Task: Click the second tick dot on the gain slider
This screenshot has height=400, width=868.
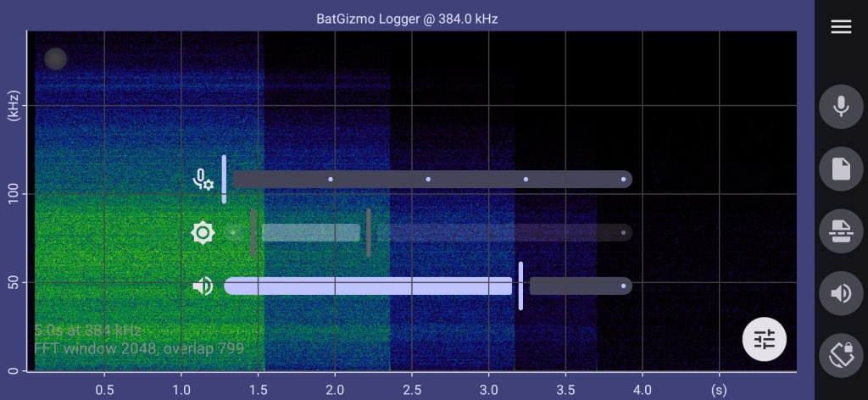Action: 428,180
